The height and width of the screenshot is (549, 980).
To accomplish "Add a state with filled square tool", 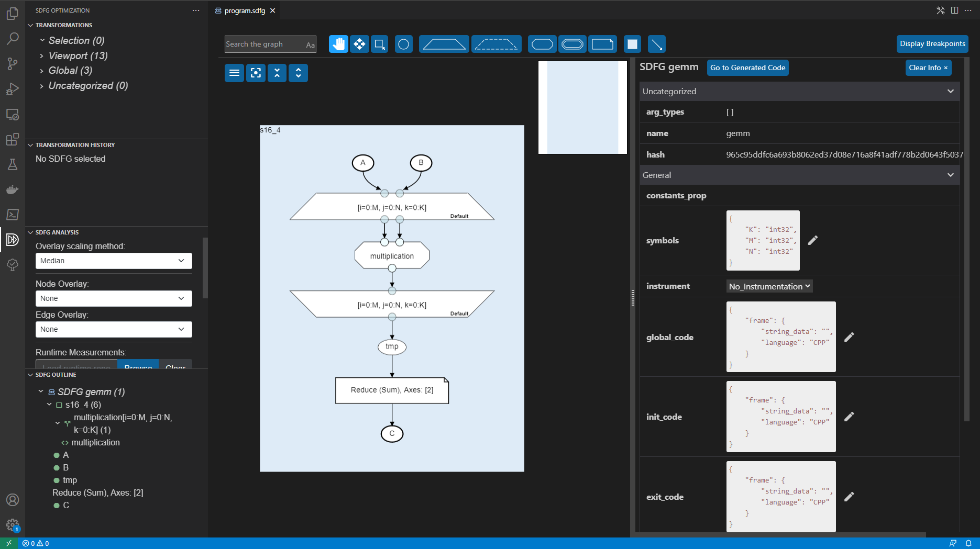I will tap(632, 44).
